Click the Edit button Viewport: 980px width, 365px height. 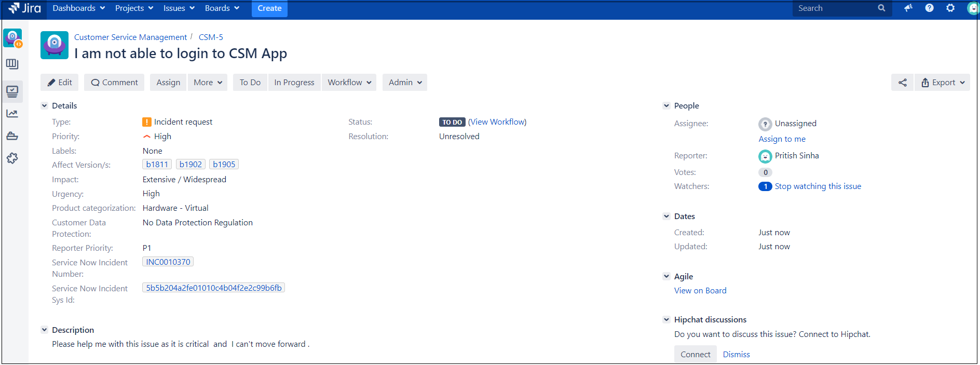click(x=60, y=82)
